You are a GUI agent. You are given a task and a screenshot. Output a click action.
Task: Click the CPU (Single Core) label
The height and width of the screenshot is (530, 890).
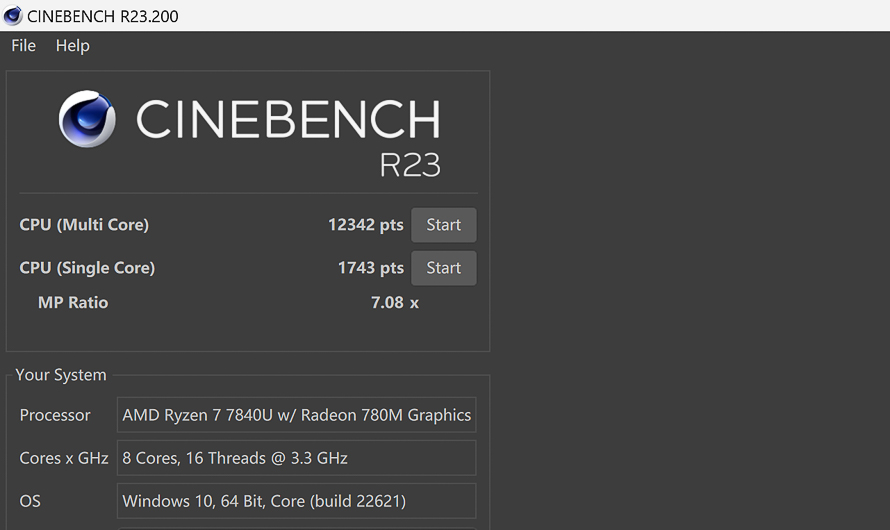click(87, 268)
